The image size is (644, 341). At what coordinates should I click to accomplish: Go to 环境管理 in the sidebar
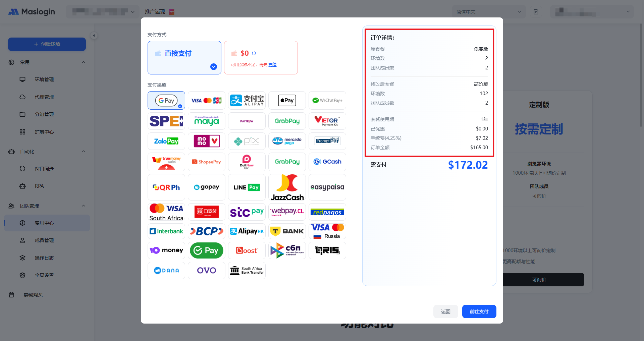coord(44,79)
